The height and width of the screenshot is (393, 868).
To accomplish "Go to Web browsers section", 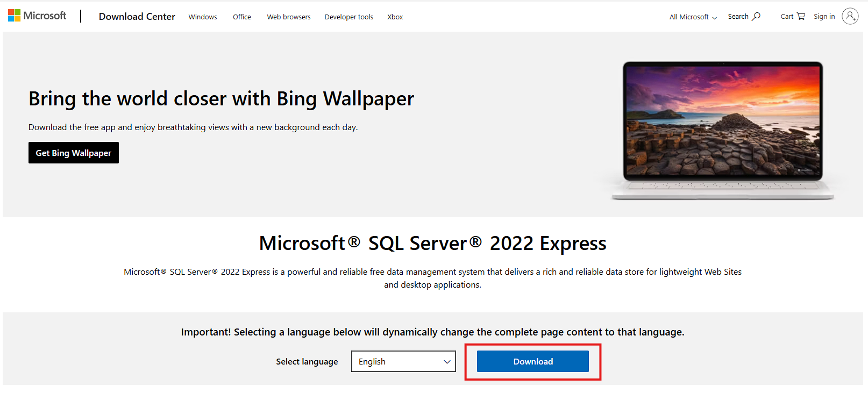I will tap(289, 17).
